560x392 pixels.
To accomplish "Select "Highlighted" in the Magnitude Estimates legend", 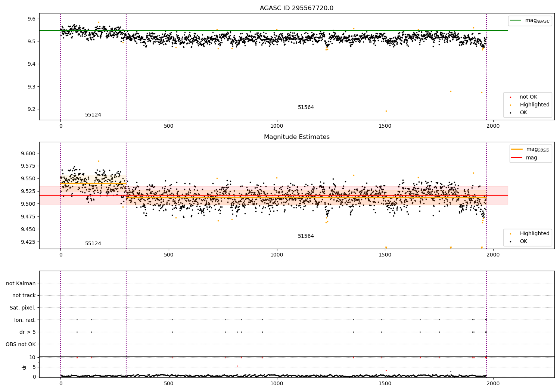I will coord(535,234).
